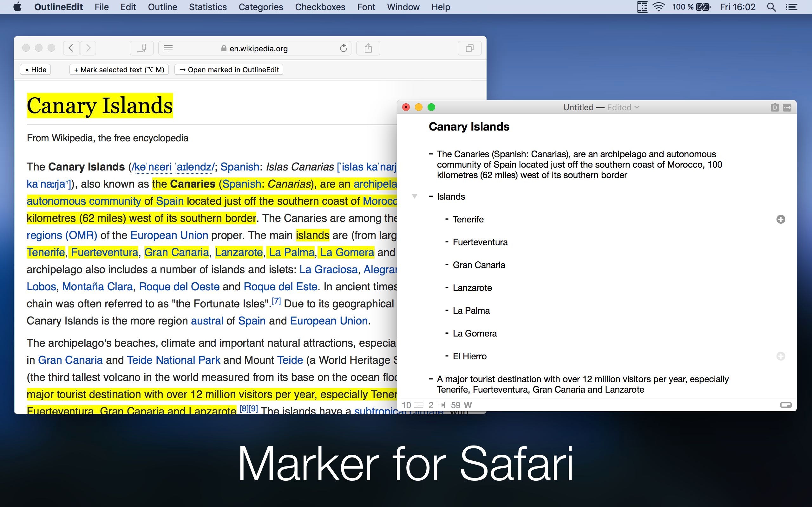The width and height of the screenshot is (812, 507).
Task: Open the Notification Center list icon
Action: pos(792,7)
